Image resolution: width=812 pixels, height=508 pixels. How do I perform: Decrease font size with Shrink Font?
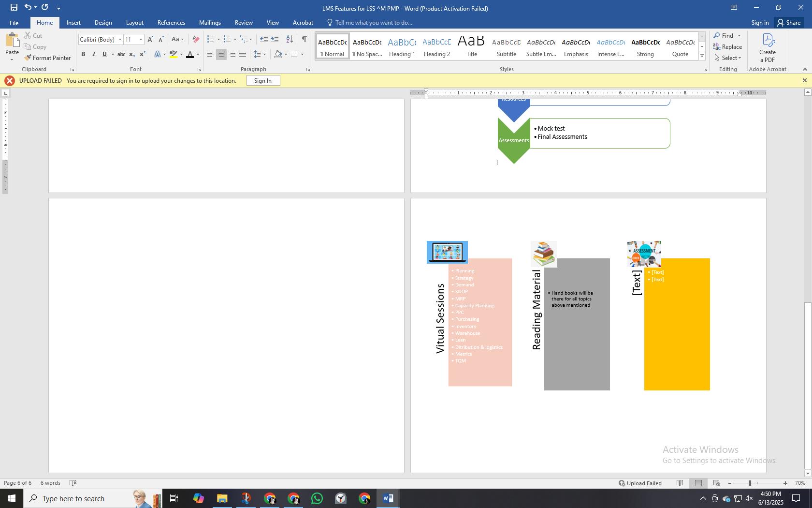161,39
